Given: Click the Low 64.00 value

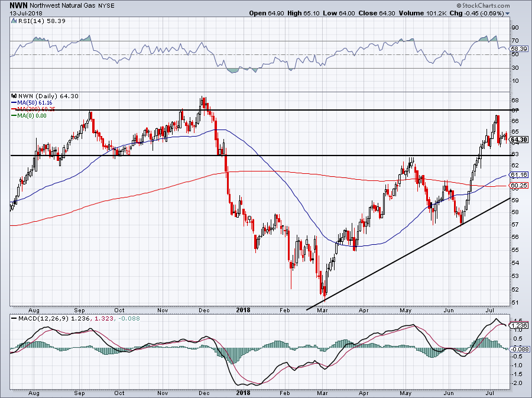Looking at the screenshot, I should (339, 13).
